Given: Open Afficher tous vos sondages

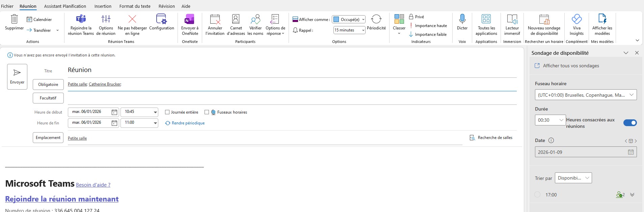Looking at the screenshot, I should 567,66.
